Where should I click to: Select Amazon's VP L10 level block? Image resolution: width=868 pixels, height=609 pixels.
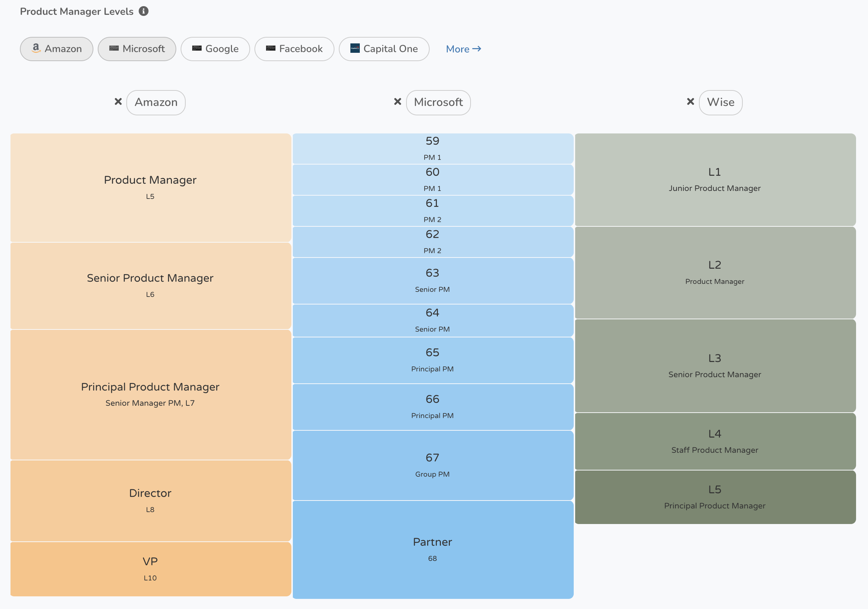click(x=151, y=569)
